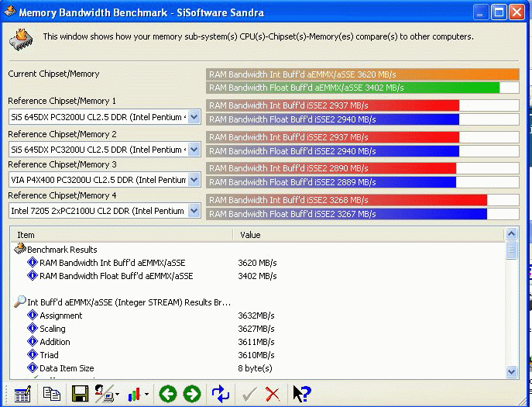This screenshot has width=532, height=407.
Task: Click the options table icon in bottom toolbar
Action: coord(22,394)
